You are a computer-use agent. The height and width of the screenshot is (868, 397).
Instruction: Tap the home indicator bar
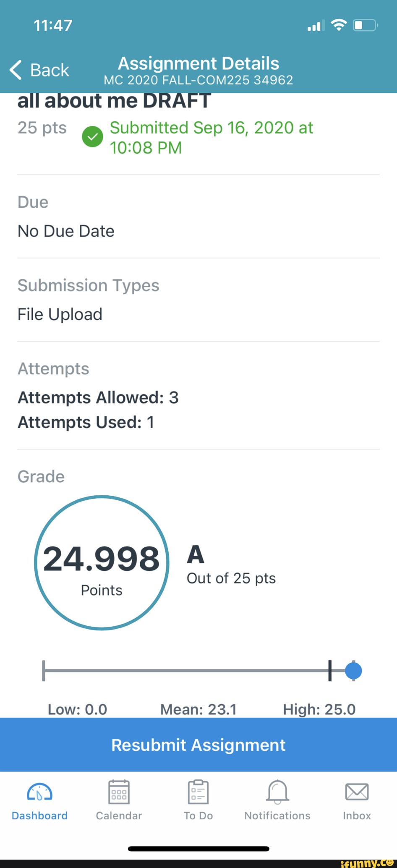point(198,849)
